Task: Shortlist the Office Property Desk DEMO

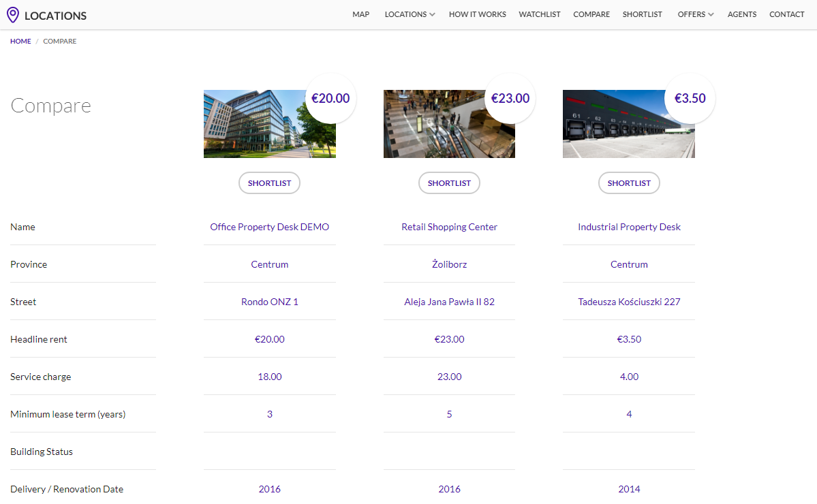Action: tap(269, 183)
